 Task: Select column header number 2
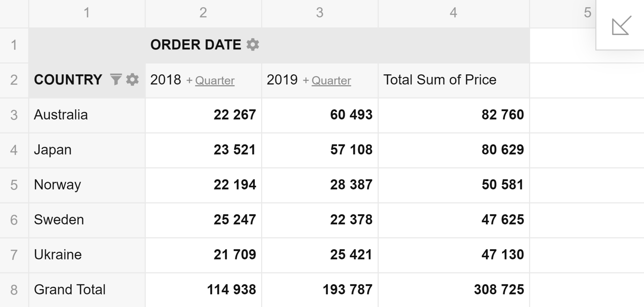pyautogui.click(x=203, y=13)
